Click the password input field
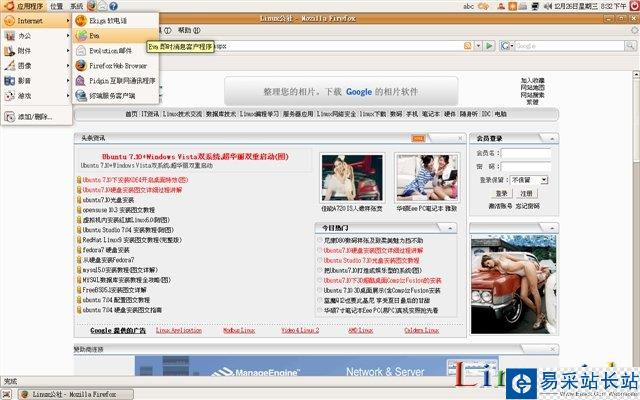This screenshot has width=640, height=400. tap(526, 167)
